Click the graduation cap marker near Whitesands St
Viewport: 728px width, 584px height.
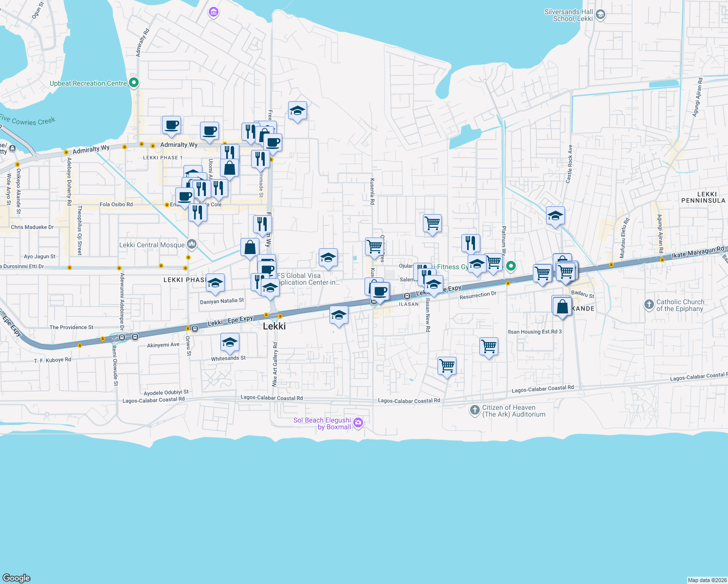pos(229,343)
